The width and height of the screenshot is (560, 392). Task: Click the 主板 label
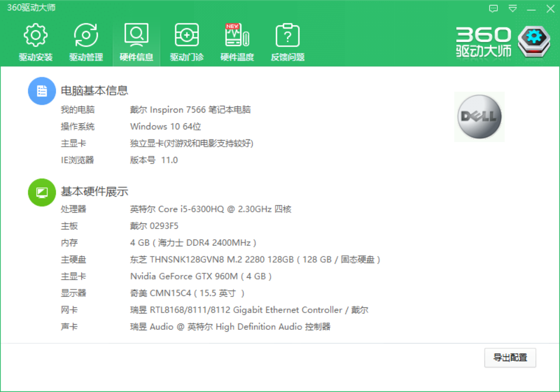[69, 226]
